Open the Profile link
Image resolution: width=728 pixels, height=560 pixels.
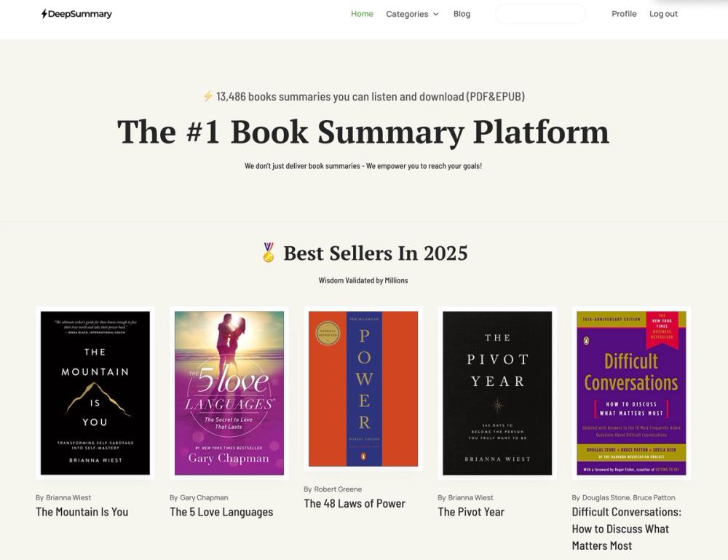coord(624,14)
